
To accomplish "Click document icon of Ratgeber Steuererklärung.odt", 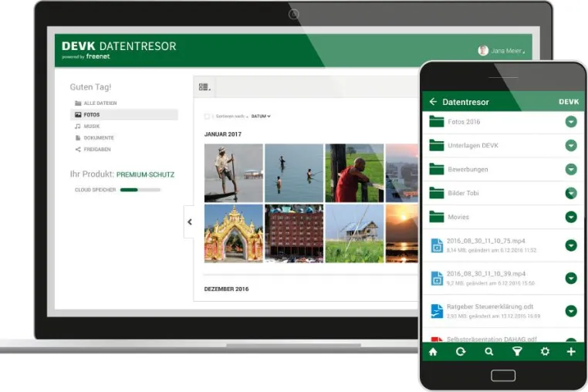I will (x=437, y=311).
